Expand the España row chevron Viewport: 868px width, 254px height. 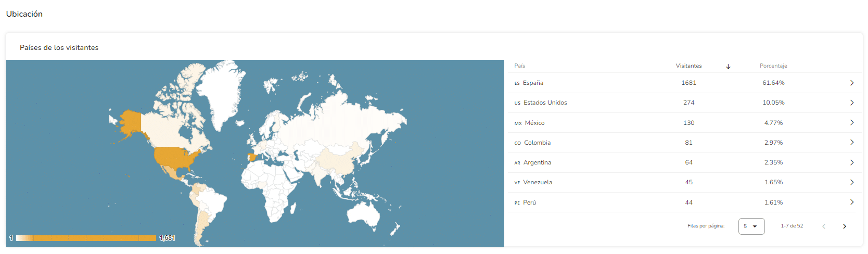click(852, 83)
